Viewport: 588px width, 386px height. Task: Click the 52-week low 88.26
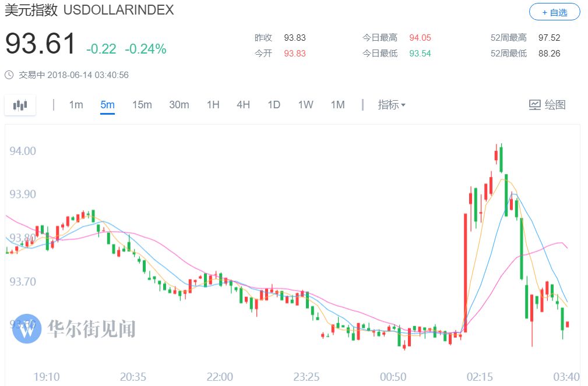click(549, 54)
